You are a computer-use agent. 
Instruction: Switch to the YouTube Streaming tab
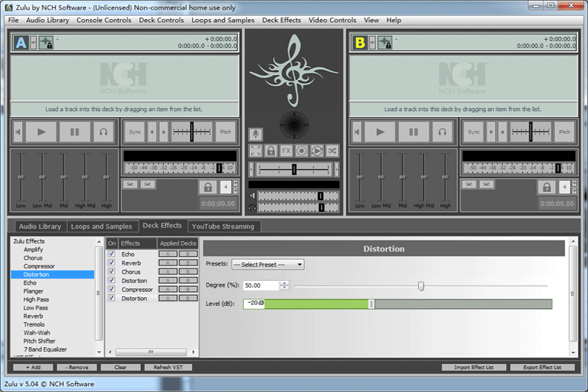(x=223, y=227)
